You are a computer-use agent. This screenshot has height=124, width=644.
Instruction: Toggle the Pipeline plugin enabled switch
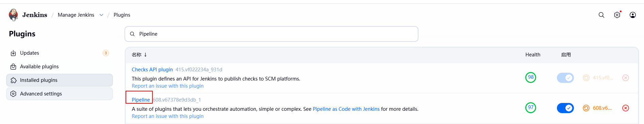[565, 108]
